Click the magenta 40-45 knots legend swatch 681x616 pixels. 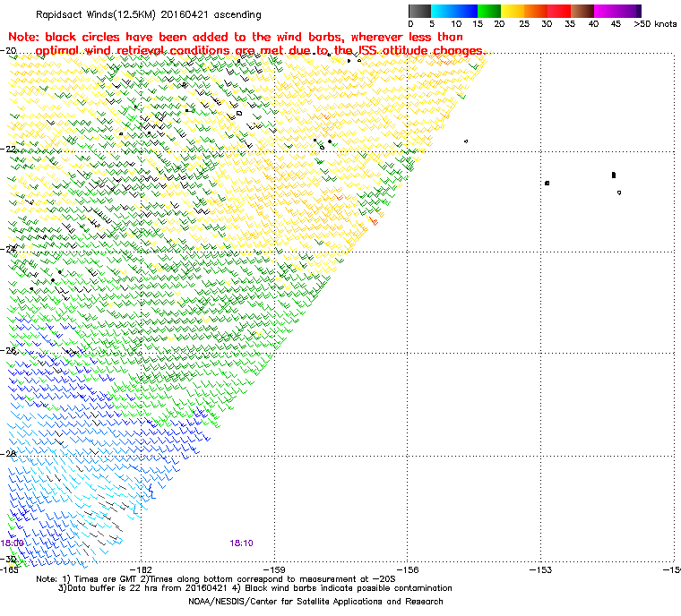coord(606,11)
